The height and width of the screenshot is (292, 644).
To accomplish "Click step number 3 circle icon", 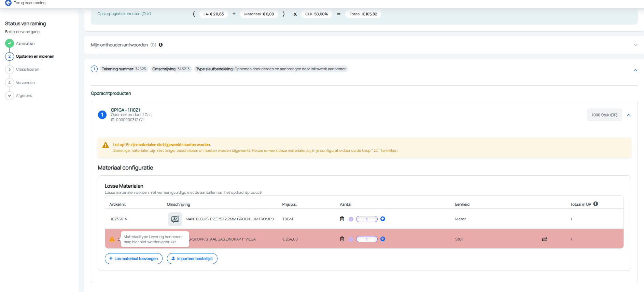I will [10, 69].
